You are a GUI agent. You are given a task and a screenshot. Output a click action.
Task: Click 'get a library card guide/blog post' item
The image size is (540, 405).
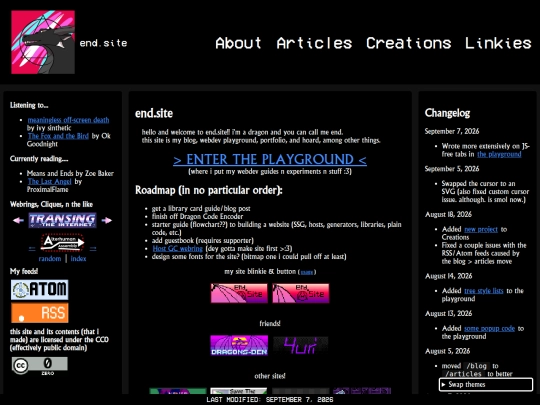[201, 208]
